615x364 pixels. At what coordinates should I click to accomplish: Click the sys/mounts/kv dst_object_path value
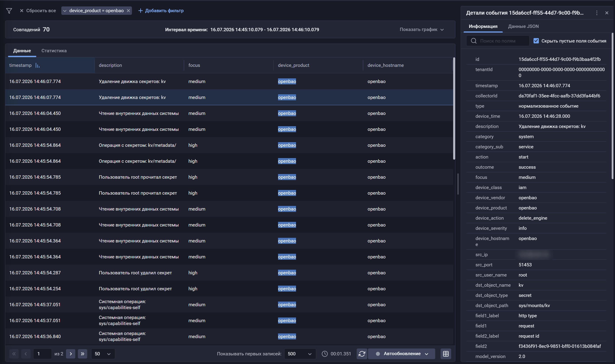point(534,306)
